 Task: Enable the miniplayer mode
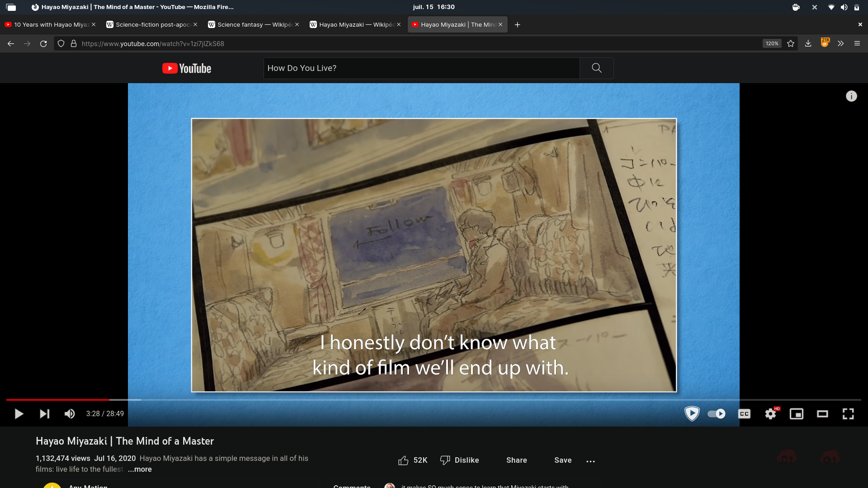(x=797, y=414)
